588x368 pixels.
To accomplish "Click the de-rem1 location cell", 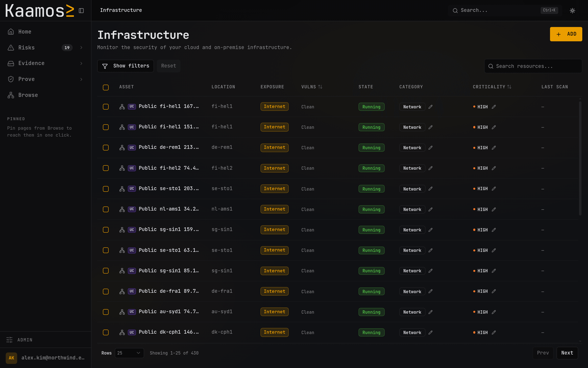I will pos(222,147).
